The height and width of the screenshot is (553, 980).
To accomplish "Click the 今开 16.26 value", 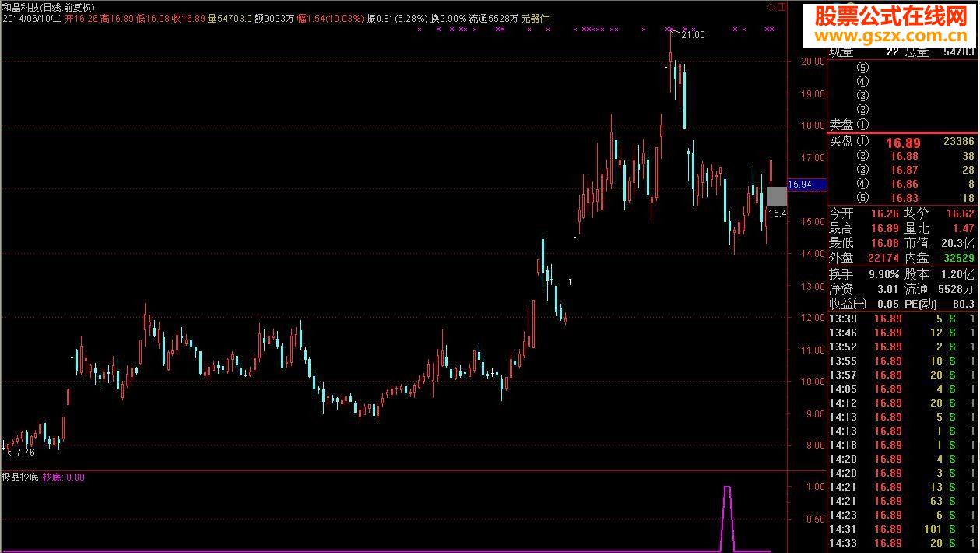I will 884,213.
